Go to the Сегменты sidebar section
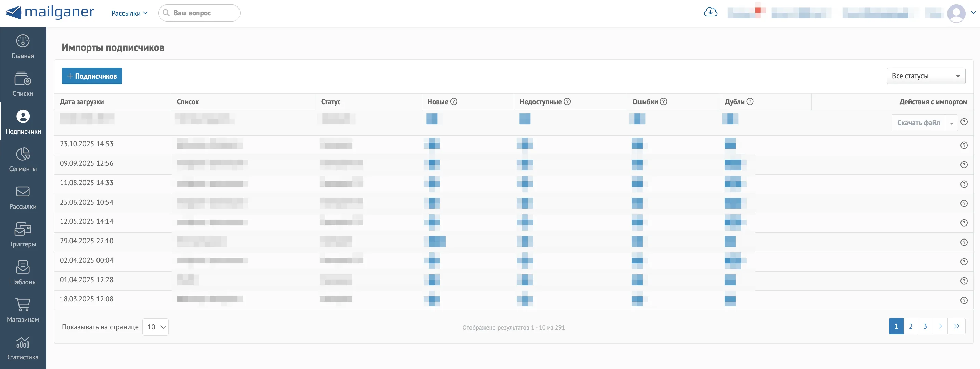The height and width of the screenshot is (369, 980). (23, 159)
